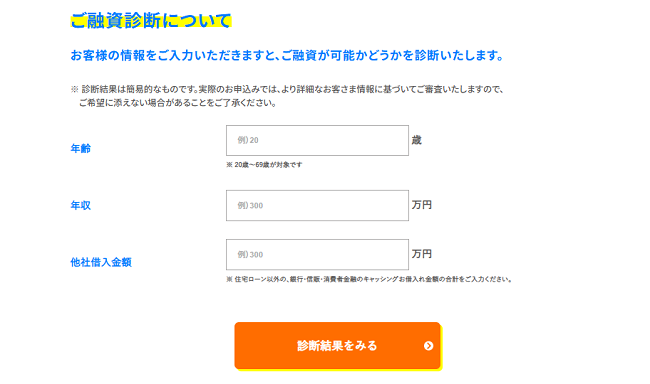Viewport: 650px width, 384px height.
Task: Click the arrow icon on the orange button
Action: click(429, 346)
